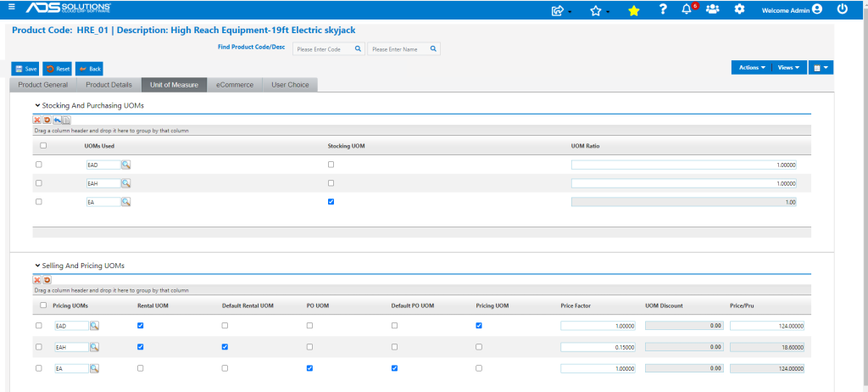Toggle Rental UOM checkbox for EAD pricing row
The image size is (868, 392).
click(140, 326)
